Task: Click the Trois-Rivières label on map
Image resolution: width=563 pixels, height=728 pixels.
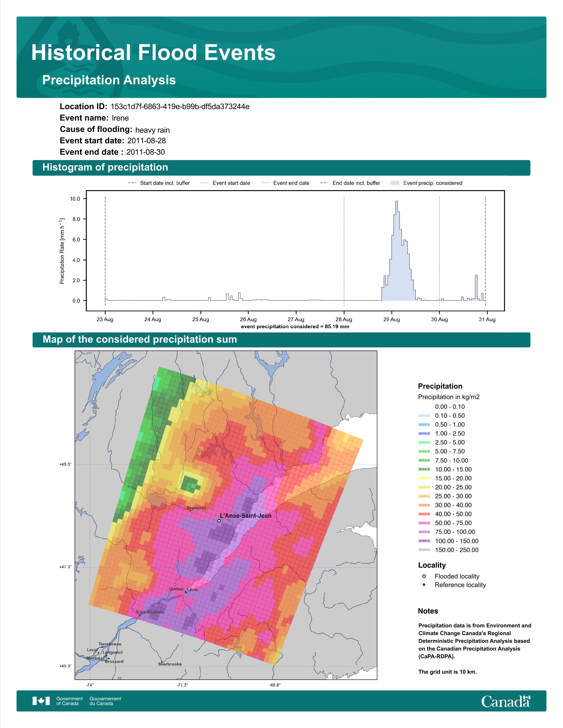Action: tap(149, 612)
